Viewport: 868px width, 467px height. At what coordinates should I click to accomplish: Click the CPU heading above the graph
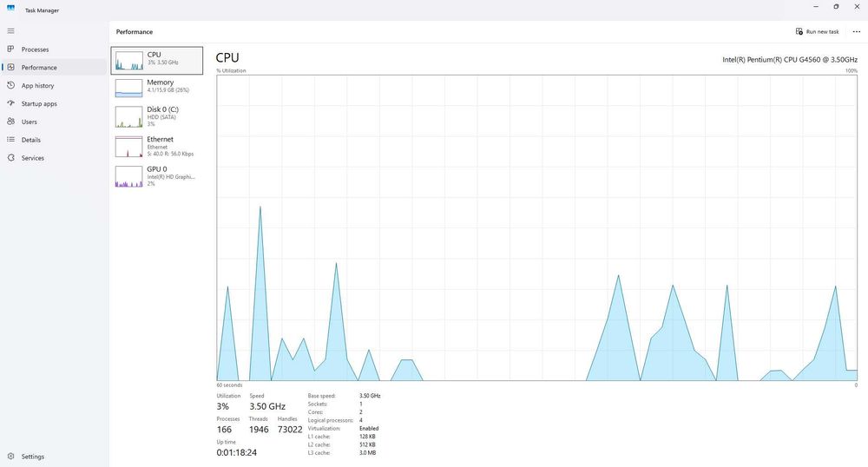point(227,57)
